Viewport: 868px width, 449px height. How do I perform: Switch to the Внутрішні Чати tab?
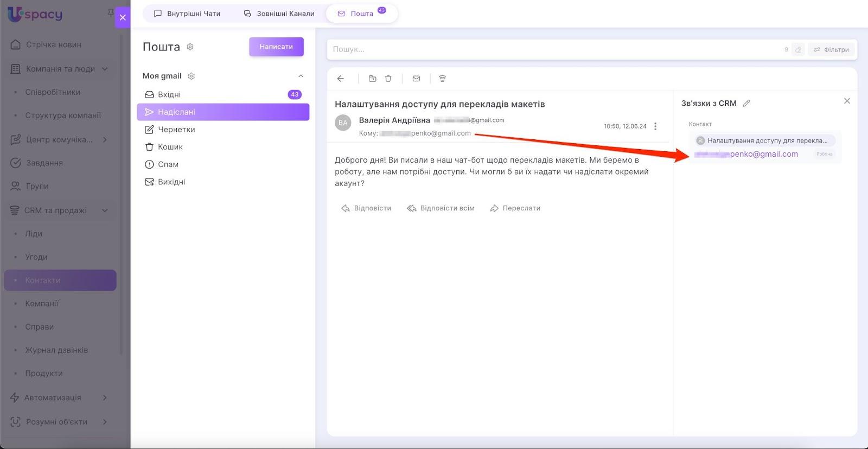click(187, 14)
